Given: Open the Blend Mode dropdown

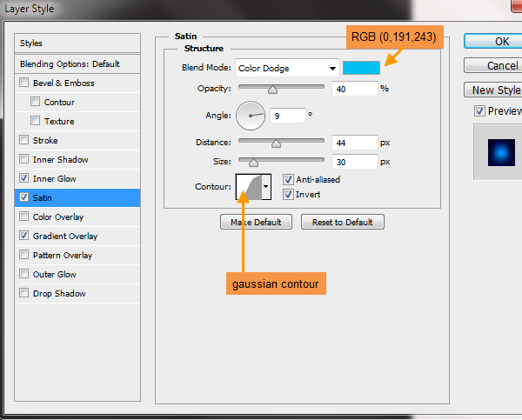Looking at the screenshot, I should (x=286, y=69).
